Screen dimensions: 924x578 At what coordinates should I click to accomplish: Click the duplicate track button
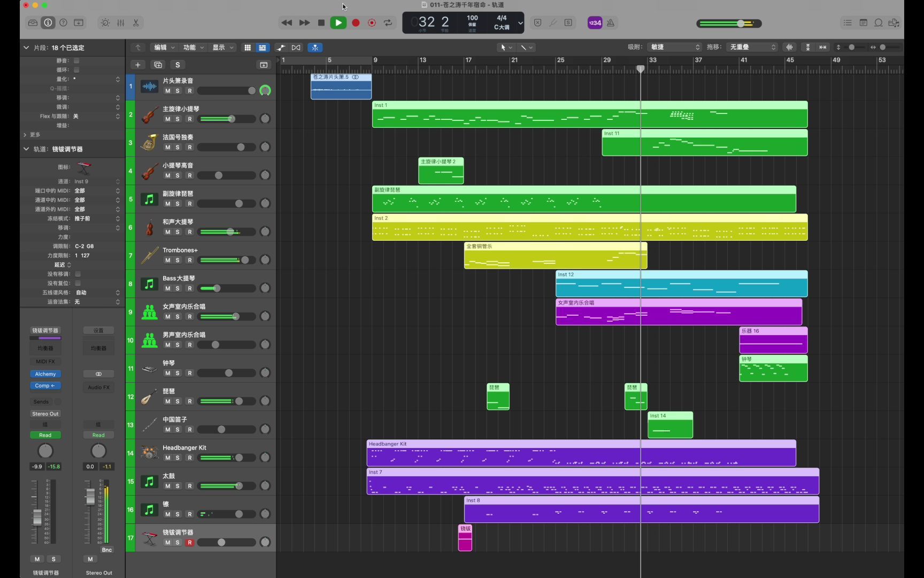tap(158, 65)
